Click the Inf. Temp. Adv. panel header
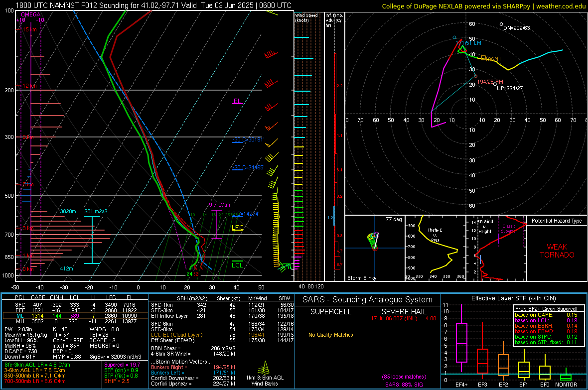This screenshot has height=390, width=588. click(x=334, y=20)
